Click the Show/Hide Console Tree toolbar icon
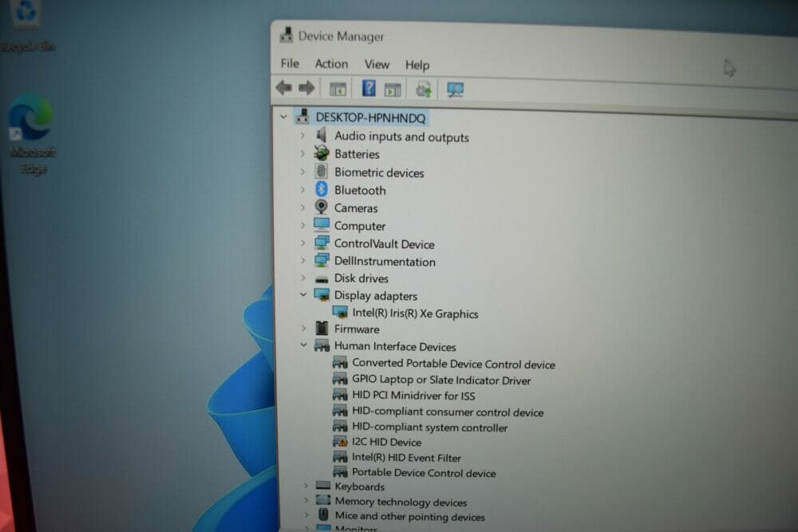Viewport: 798px width, 532px height. 338,89
